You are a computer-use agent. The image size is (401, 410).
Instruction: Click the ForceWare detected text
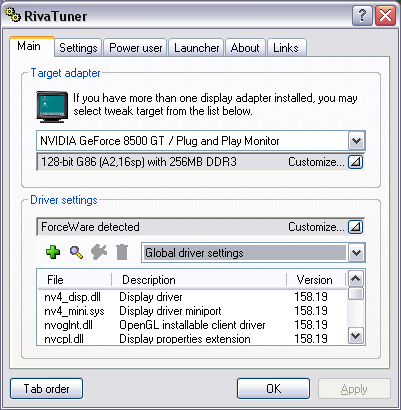90,227
